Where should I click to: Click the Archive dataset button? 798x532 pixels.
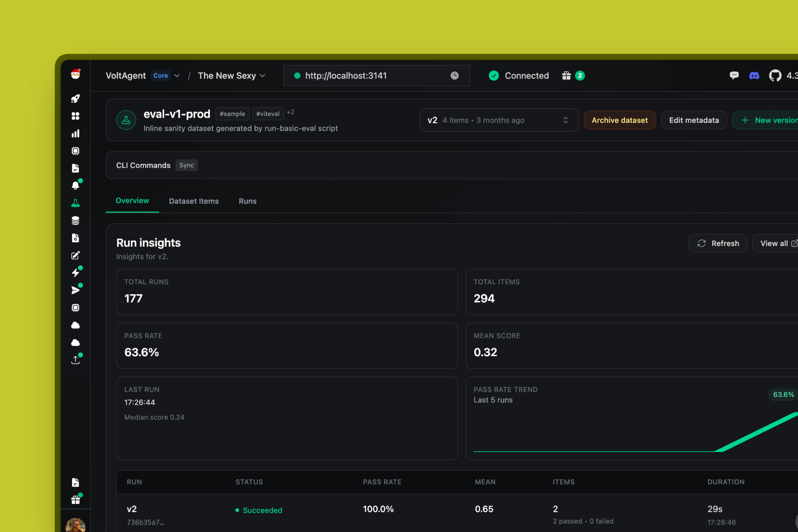pyautogui.click(x=619, y=120)
